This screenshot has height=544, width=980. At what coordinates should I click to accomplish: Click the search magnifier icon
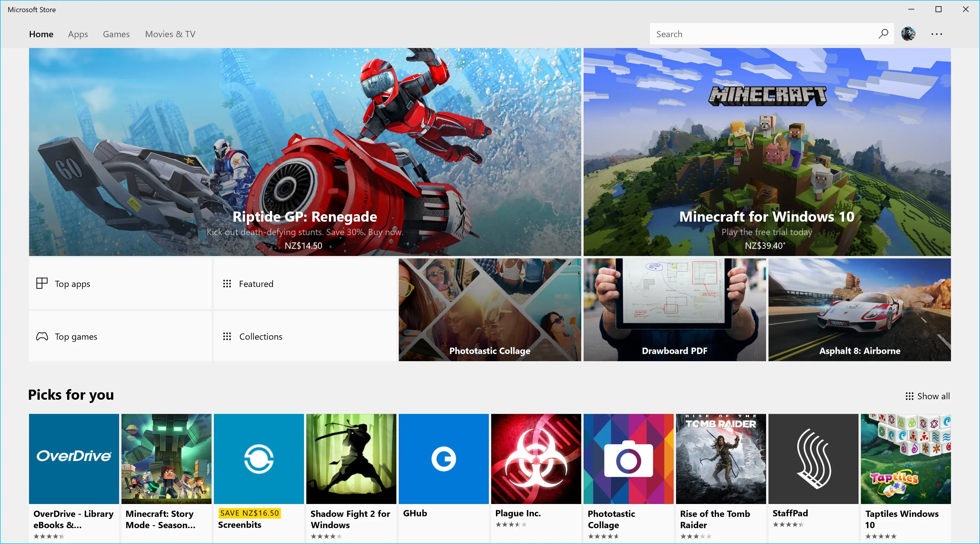(x=883, y=34)
